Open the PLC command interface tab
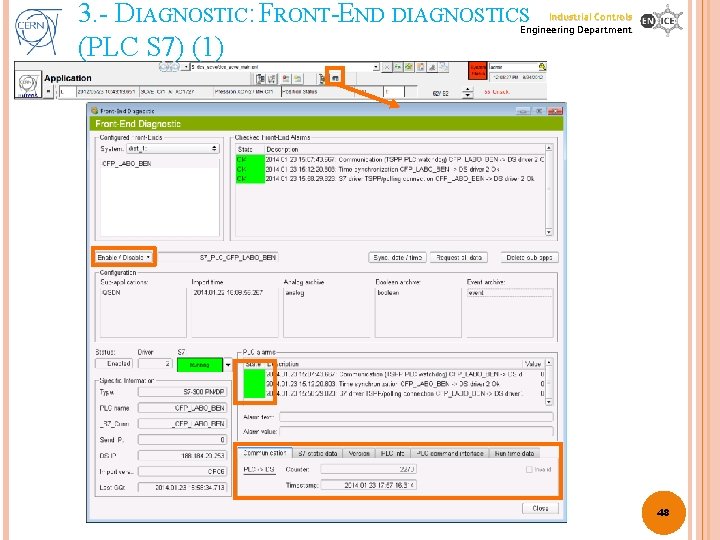The height and width of the screenshot is (540, 720). [450, 453]
